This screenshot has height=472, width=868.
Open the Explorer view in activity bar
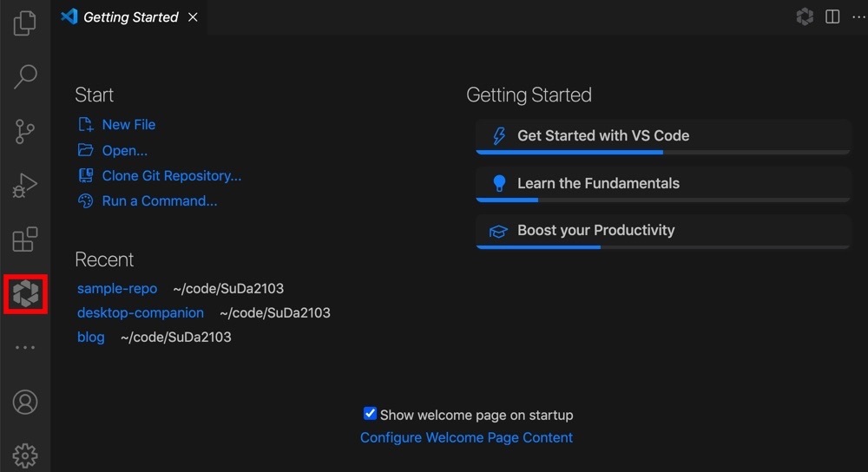(x=25, y=23)
